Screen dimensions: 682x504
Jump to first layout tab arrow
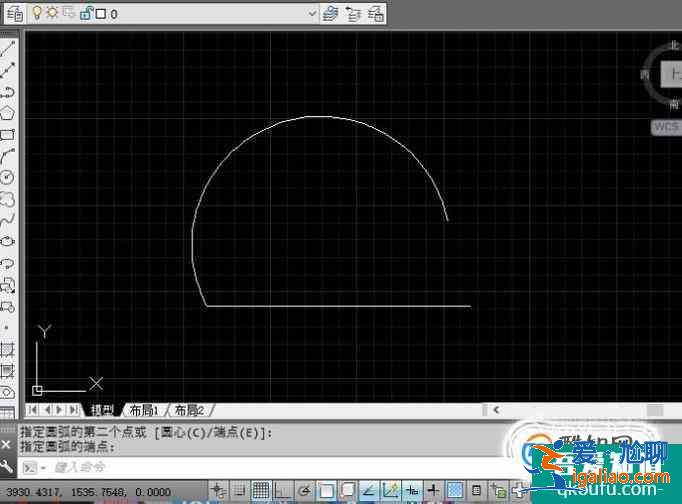[33, 410]
